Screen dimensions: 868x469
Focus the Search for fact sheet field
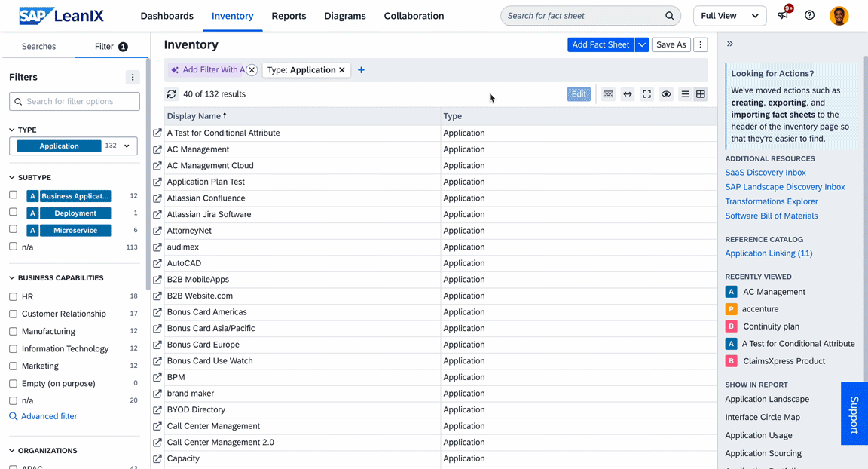point(591,16)
